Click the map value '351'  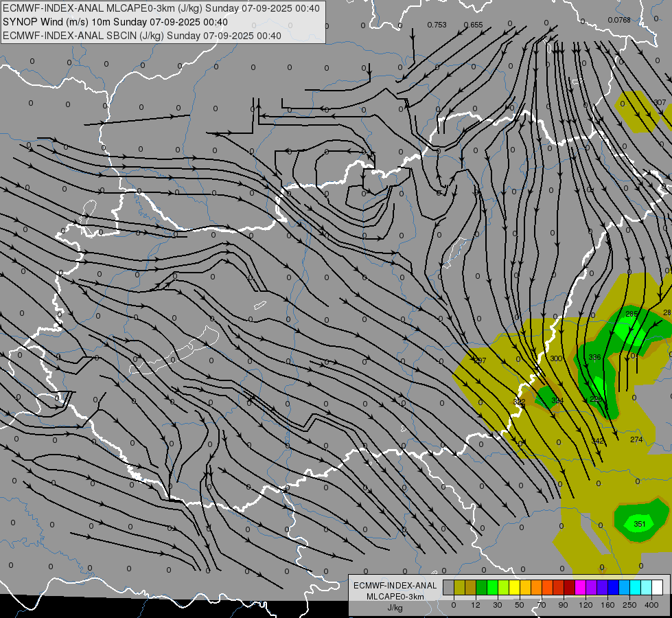[x=640, y=524]
